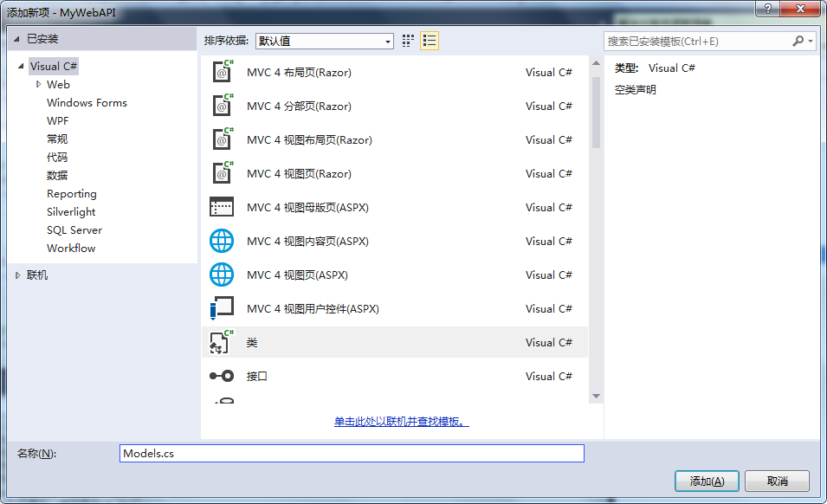827x504 pixels.
Task: Select the MVC 4 视图用户控件(ASPX) template name
Action: 313,308
